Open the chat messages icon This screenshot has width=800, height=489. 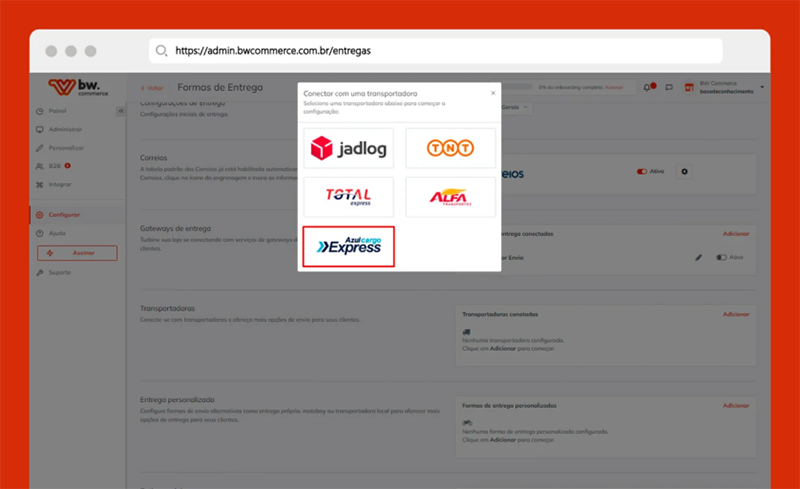coord(669,87)
